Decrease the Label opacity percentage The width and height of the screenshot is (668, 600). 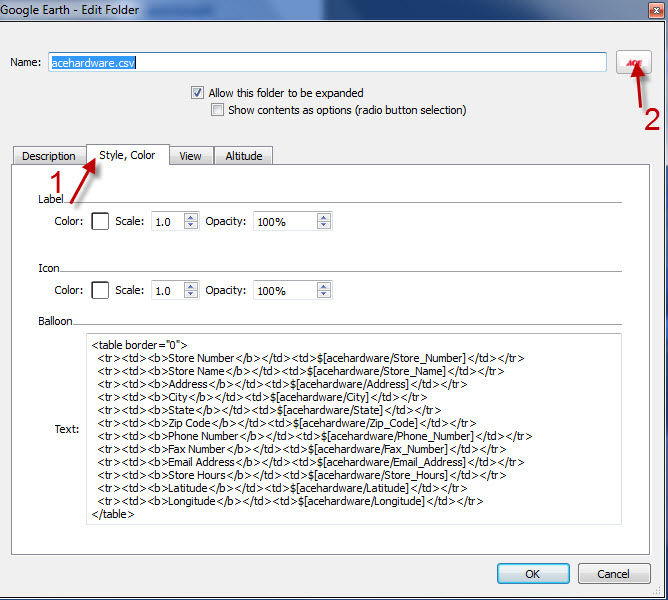(x=324, y=225)
